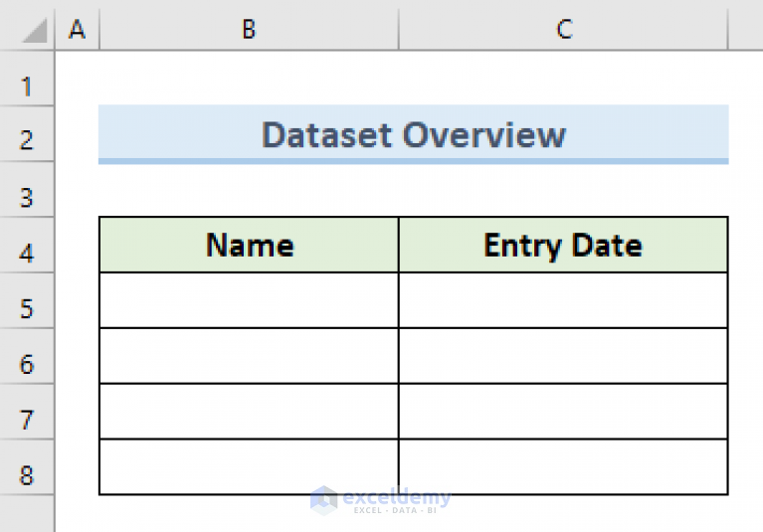Image resolution: width=763 pixels, height=532 pixels.
Task: Click the Dataset Overview title cell
Action: (x=413, y=134)
